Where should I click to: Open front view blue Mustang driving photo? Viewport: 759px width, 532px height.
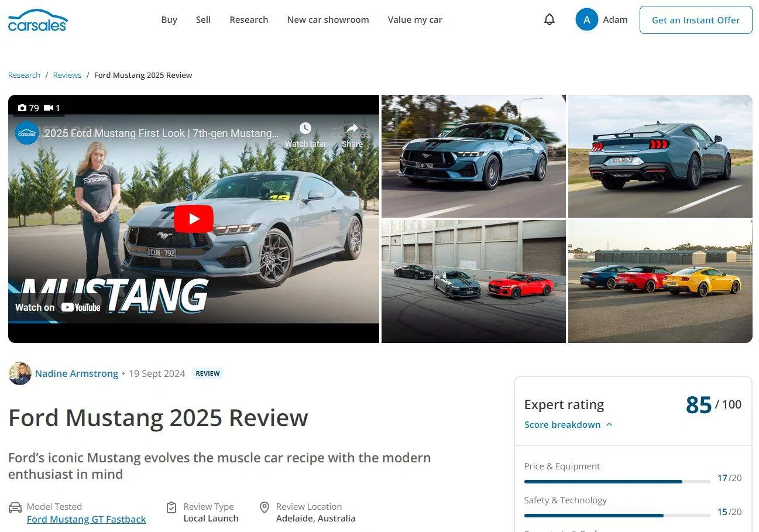click(473, 156)
